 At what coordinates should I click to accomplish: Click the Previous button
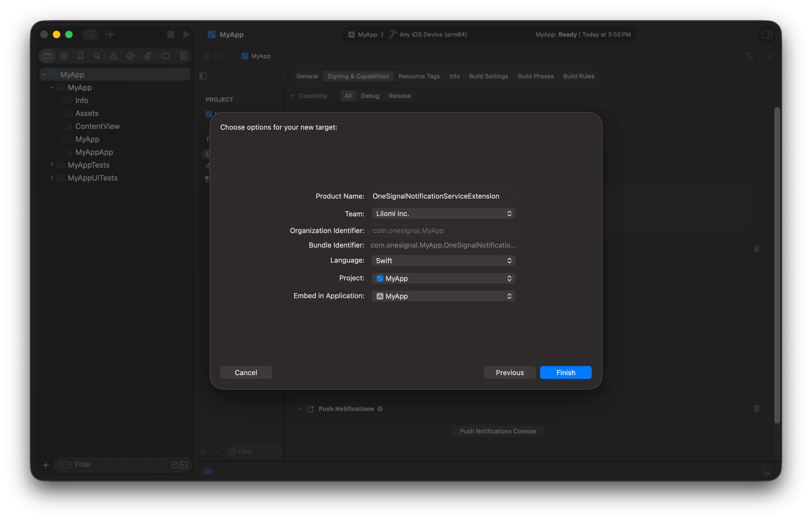[509, 372]
